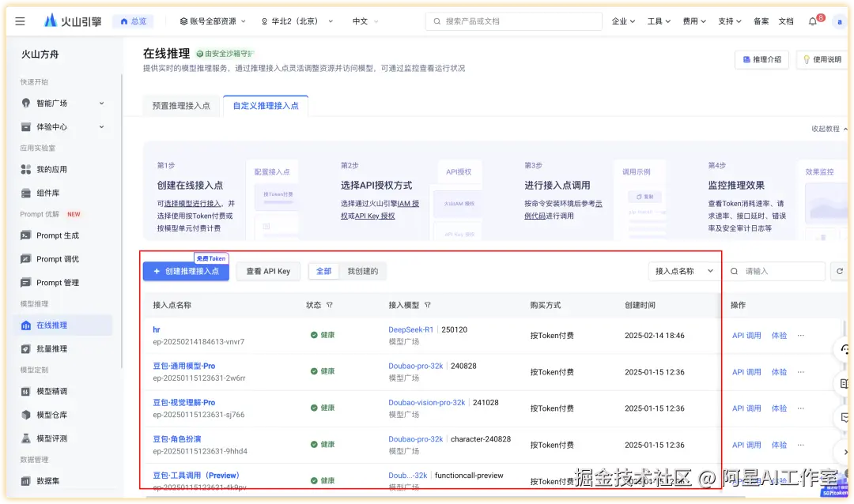
Task: Click the user avatar icon
Action: (x=840, y=22)
